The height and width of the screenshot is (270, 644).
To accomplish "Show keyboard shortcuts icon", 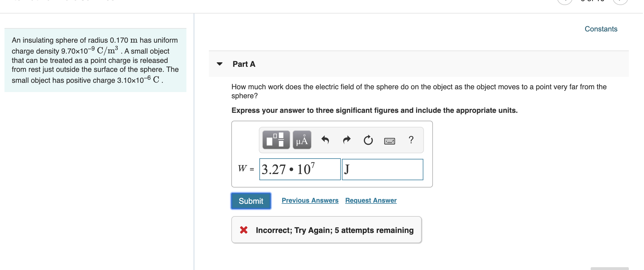I will pos(389,141).
